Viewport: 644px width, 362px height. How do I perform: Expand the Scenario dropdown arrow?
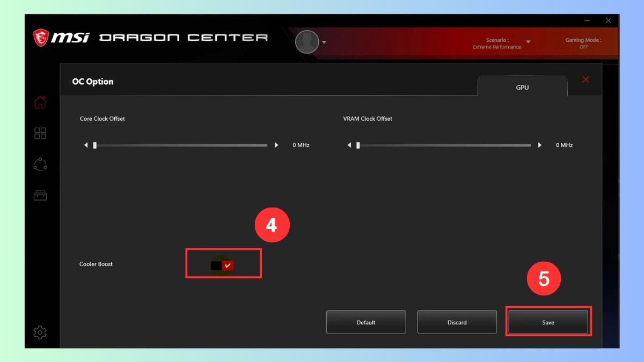coord(528,42)
